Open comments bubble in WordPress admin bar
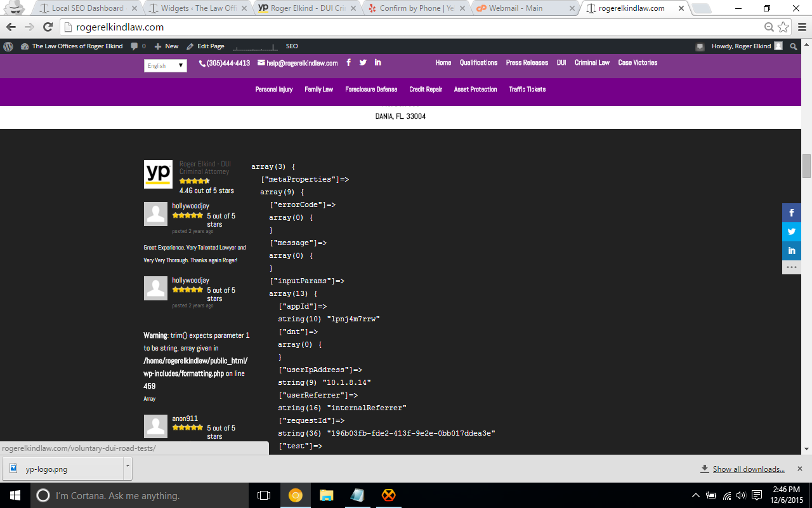The image size is (812, 508). [138, 46]
